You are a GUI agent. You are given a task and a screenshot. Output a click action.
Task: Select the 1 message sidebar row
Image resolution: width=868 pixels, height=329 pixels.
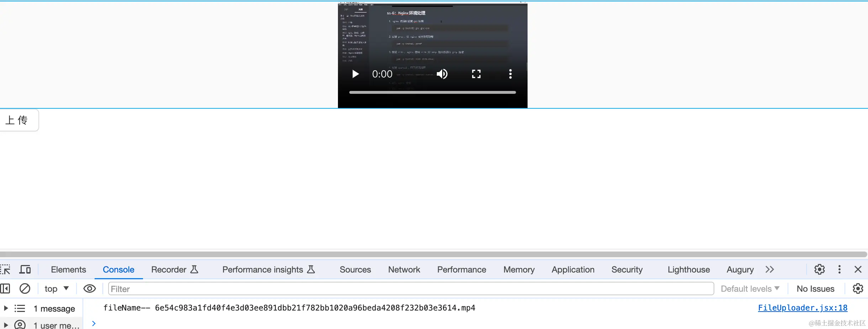tap(41, 308)
